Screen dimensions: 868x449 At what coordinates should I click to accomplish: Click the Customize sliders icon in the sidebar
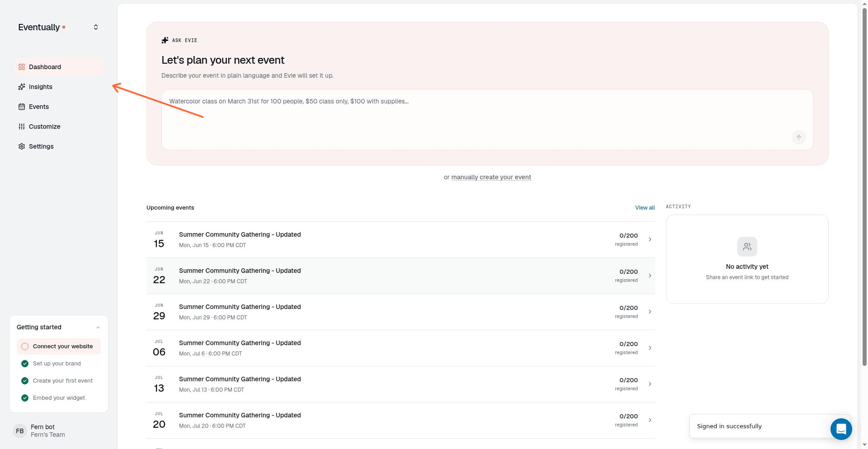click(x=22, y=126)
